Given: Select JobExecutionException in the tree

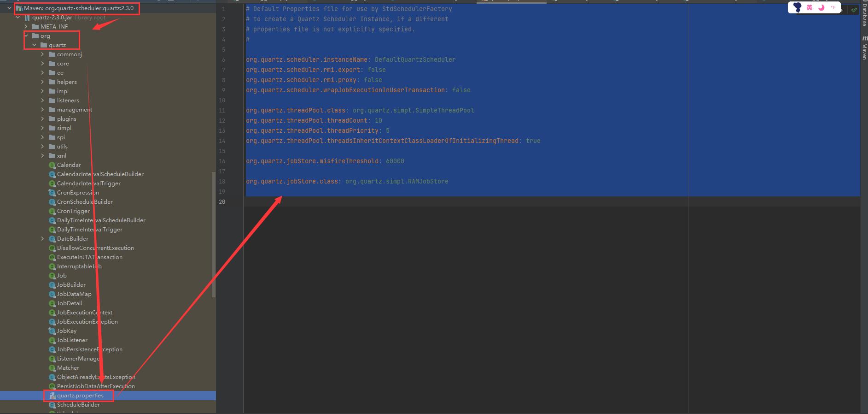Looking at the screenshot, I should tap(87, 321).
